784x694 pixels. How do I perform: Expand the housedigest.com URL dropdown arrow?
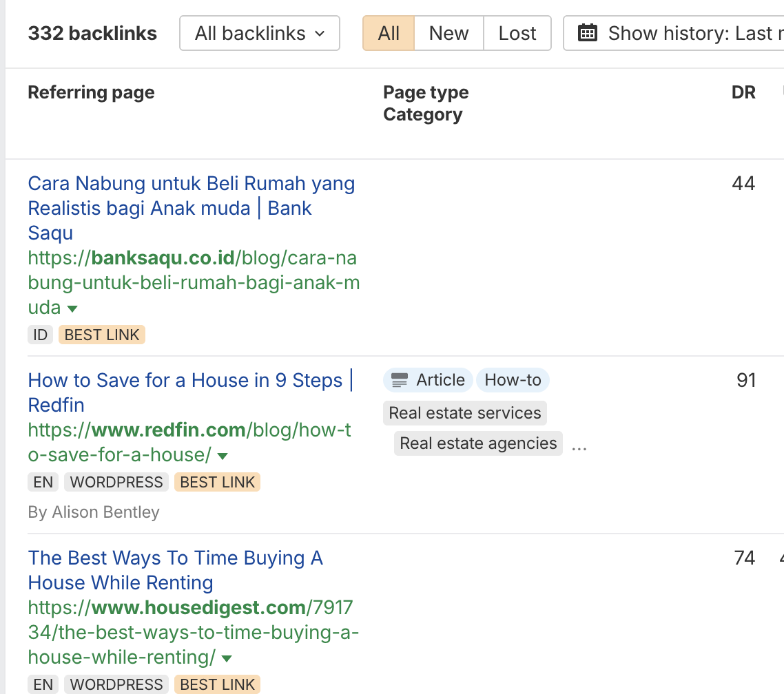pyautogui.click(x=227, y=658)
